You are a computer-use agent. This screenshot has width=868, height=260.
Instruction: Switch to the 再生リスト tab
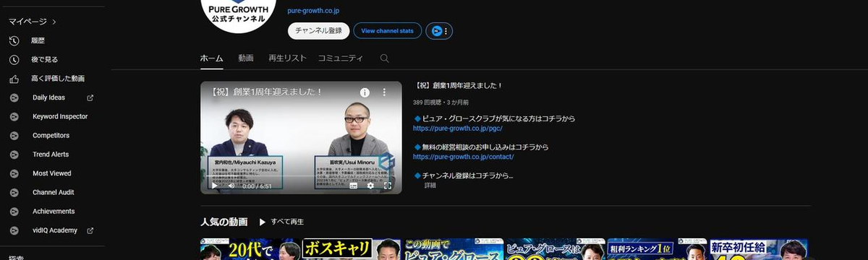(x=287, y=58)
